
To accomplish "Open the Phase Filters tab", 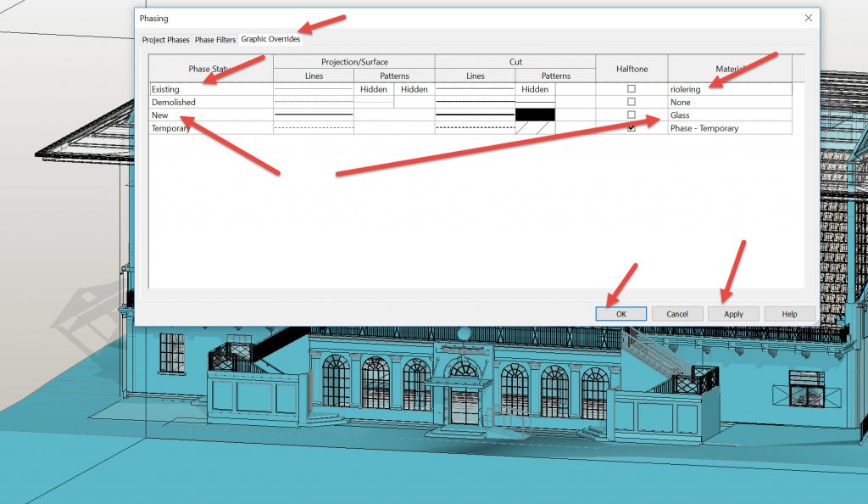I will click(215, 40).
